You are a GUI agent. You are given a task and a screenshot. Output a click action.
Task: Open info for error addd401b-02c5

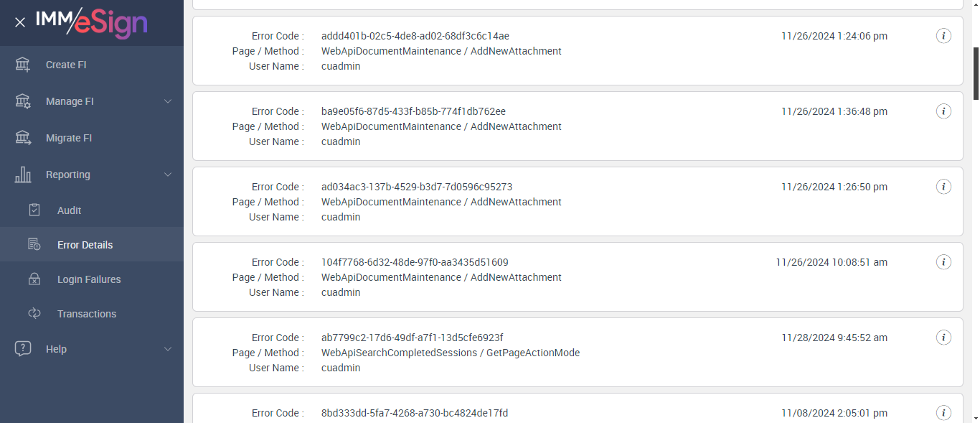click(x=943, y=36)
